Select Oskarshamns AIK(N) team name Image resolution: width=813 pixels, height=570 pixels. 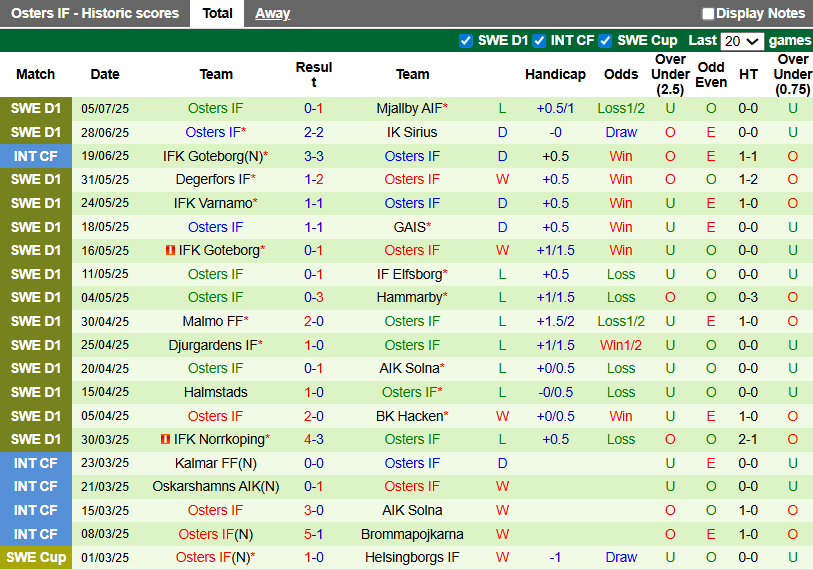click(215, 486)
